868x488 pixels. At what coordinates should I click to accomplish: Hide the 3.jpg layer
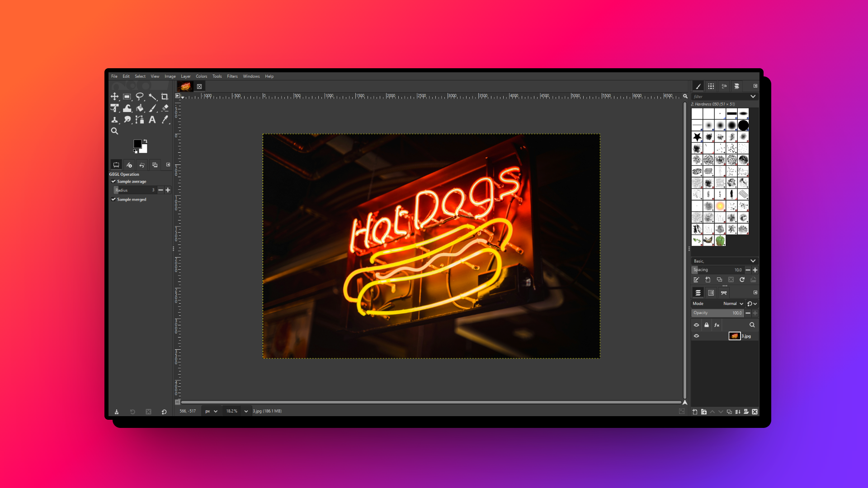[x=697, y=336]
